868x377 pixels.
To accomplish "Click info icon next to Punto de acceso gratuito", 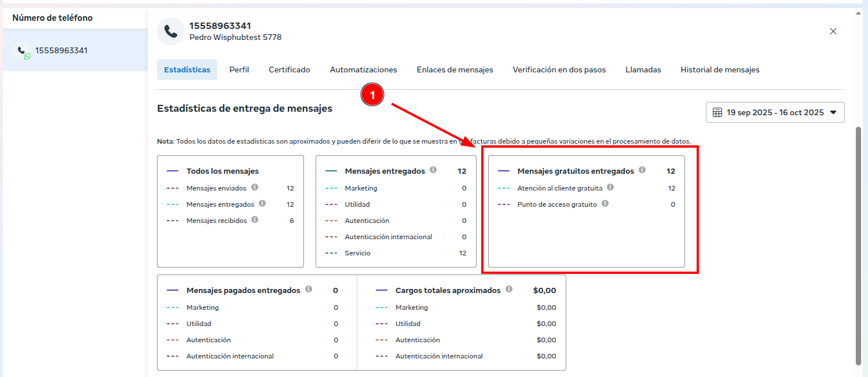I will tap(605, 204).
